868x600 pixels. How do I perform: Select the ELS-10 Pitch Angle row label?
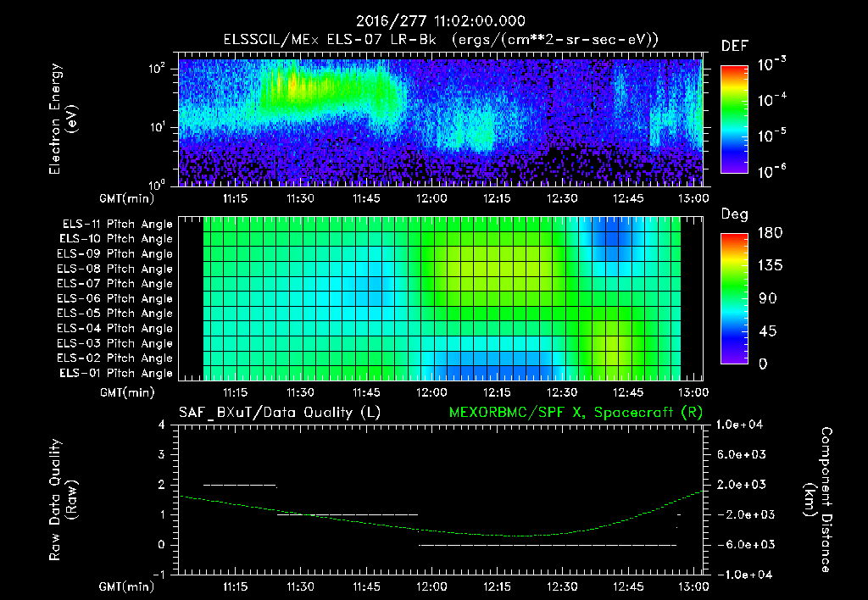tap(116, 239)
